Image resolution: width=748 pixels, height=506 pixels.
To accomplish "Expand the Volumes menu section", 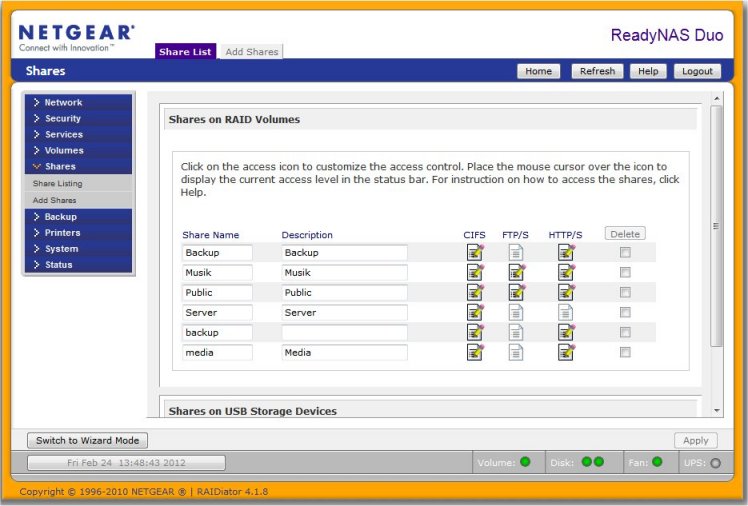I will pos(78,150).
